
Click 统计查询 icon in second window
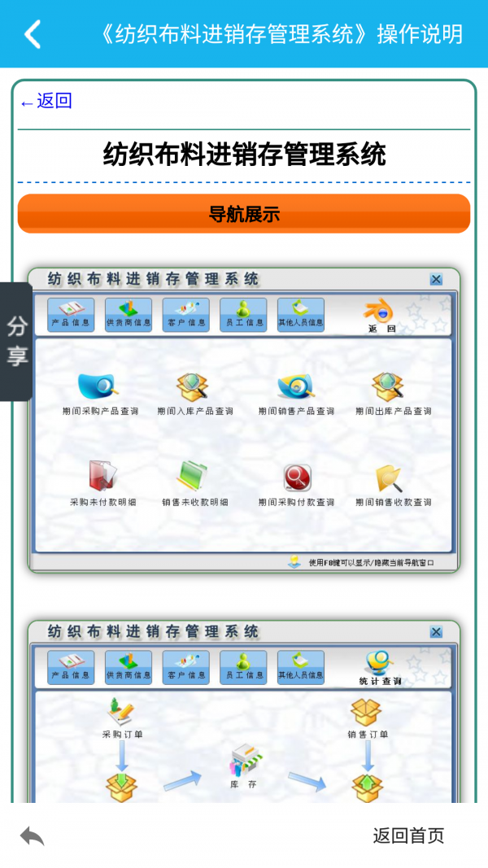coord(380,668)
